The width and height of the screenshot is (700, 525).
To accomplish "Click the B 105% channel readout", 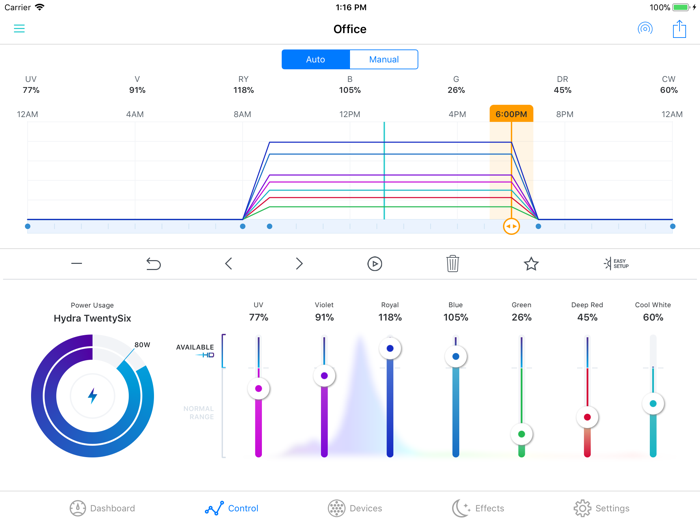I will coord(350,85).
